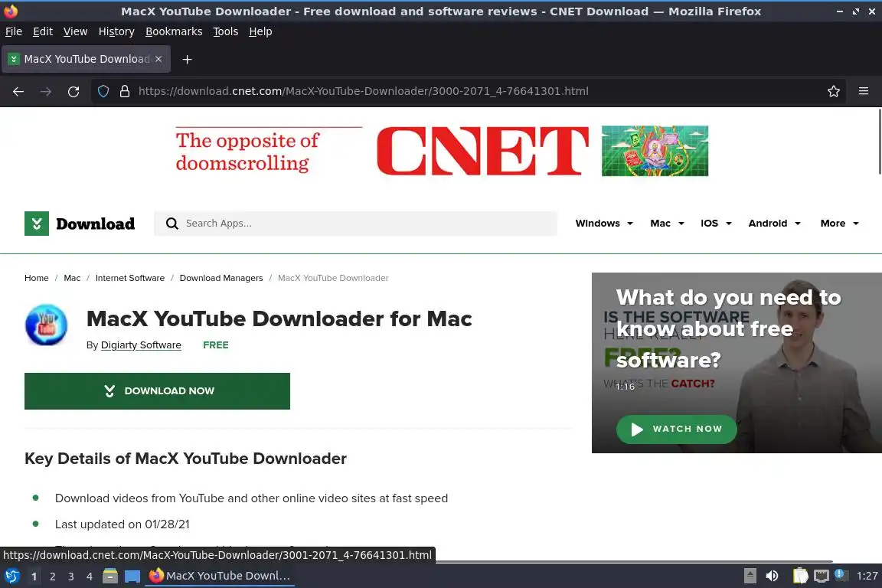This screenshot has width=882, height=588.
Task: Open the tracking protection shield icon
Action: tap(103, 91)
